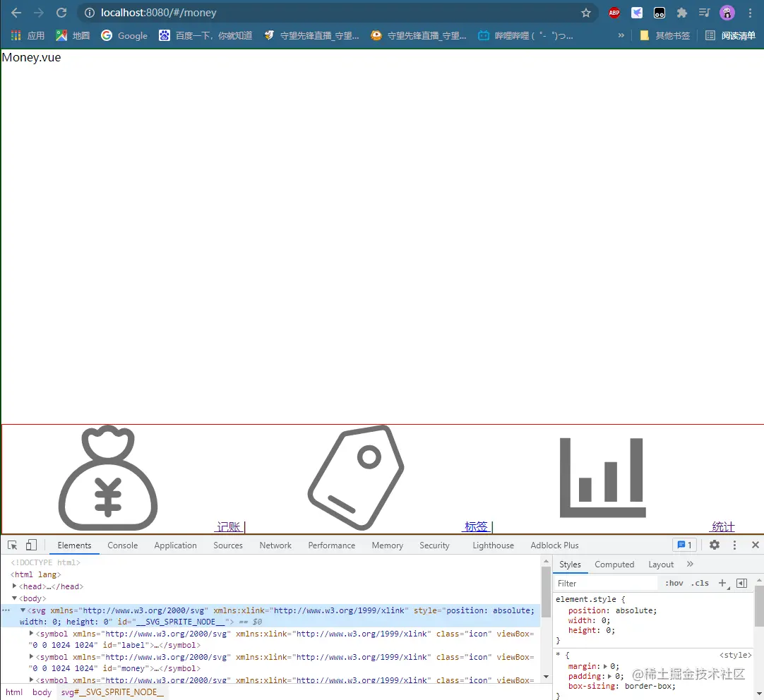This screenshot has height=700, width=764.
Task: Open DevTools more options menu
Action: [735, 545]
